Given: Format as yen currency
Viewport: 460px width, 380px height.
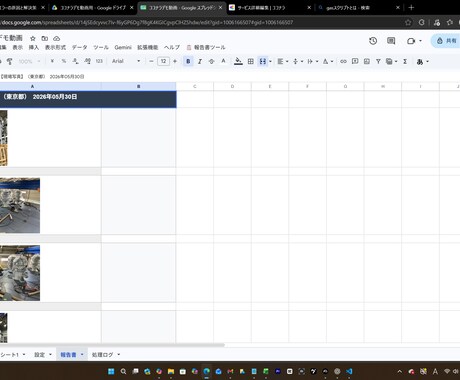Looking at the screenshot, I should (52, 61).
